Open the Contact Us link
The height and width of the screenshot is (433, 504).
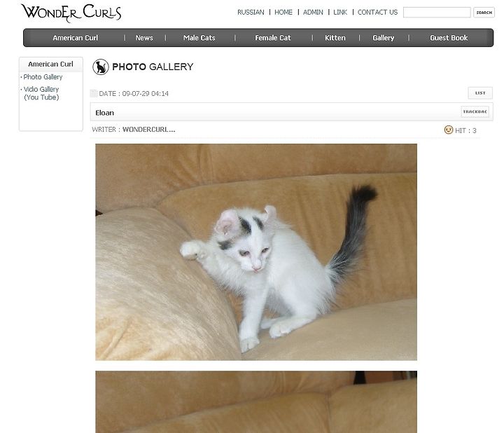pyautogui.click(x=377, y=12)
